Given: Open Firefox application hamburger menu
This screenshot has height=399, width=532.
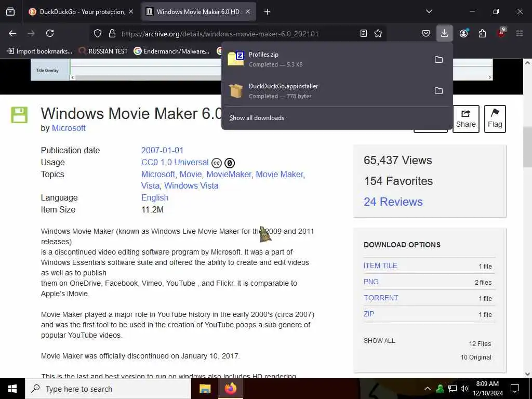Looking at the screenshot, I should (520, 33).
